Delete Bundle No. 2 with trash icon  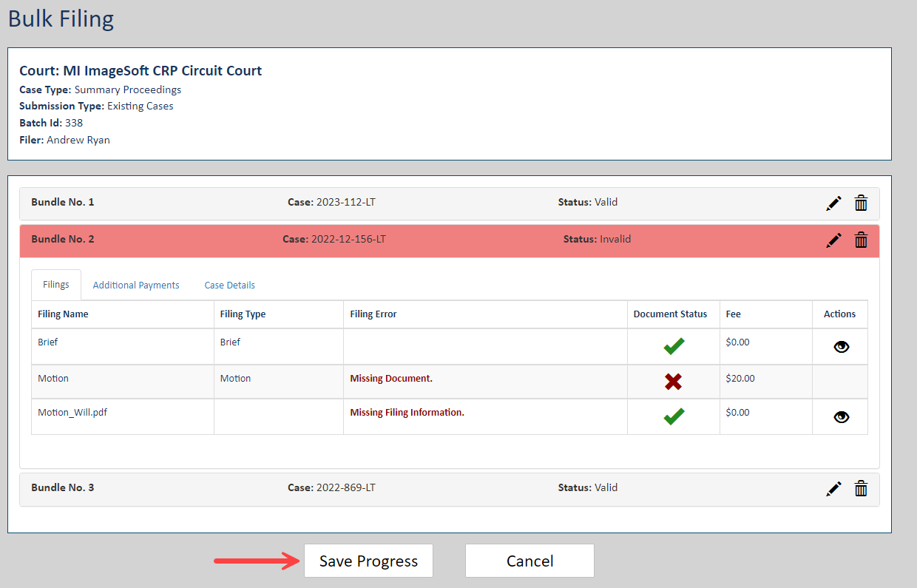(x=861, y=240)
